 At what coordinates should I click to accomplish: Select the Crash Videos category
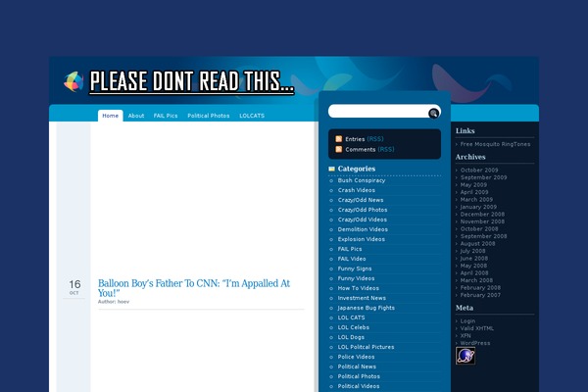click(357, 190)
